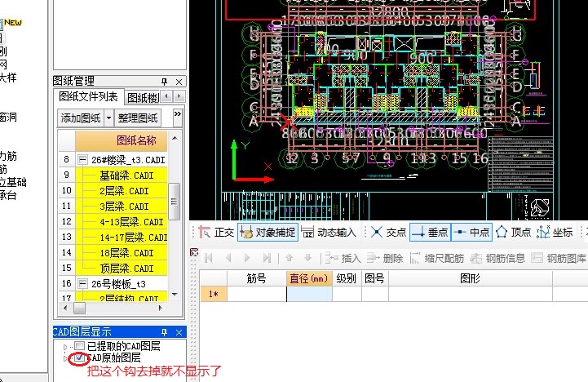
Task: Expand the toolbar overflow chevron
Action: pyautogui.click(x=177, y=113)
